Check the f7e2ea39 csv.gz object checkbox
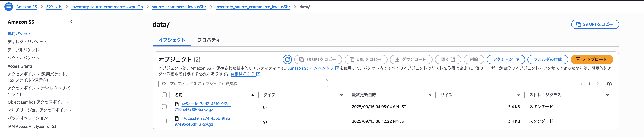Screen dimensions: 644x137 164,121
